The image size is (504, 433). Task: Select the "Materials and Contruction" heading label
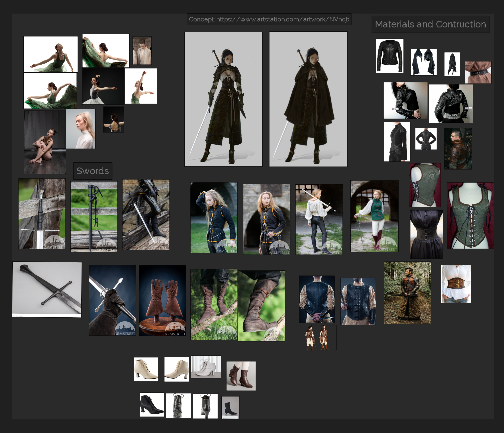click(x=430, y=24)
